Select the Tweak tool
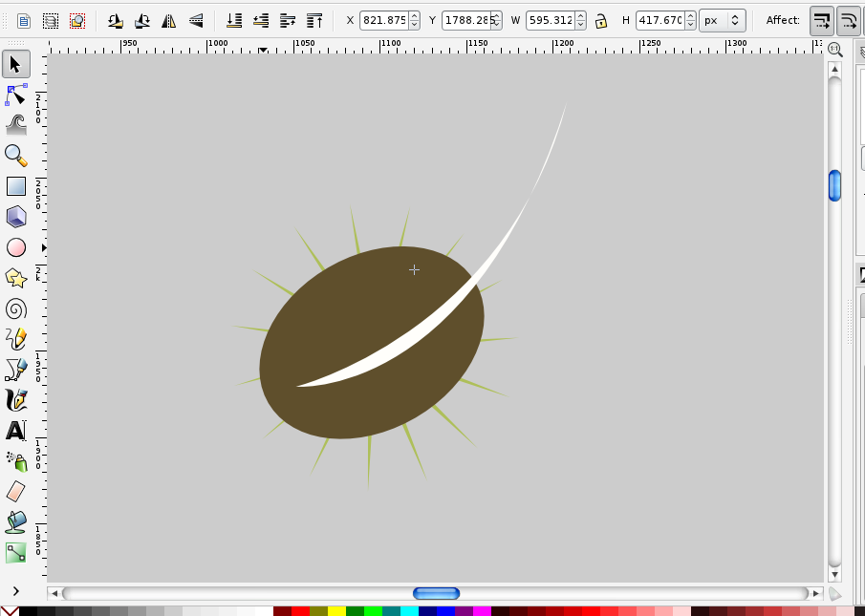The width and height of the screenshot is (865, 616). [x=15, y=124]
